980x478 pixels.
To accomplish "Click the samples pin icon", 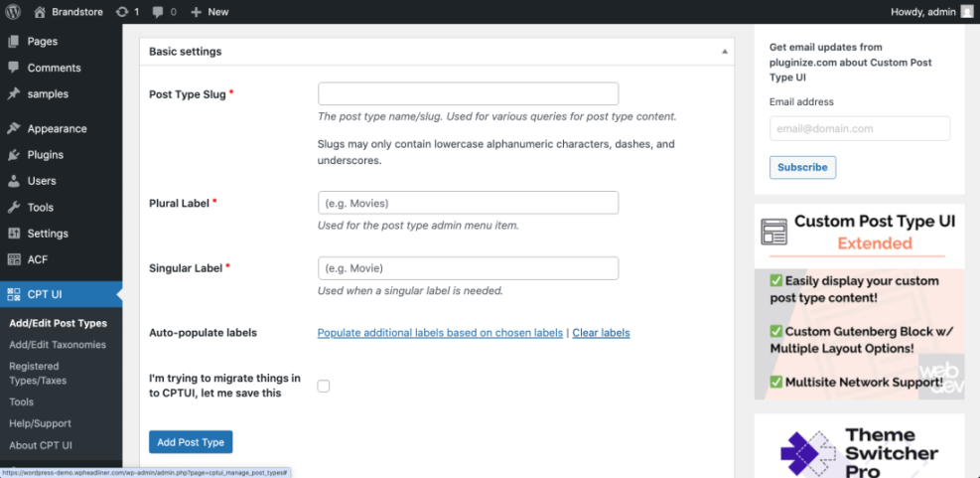I will [x=13, y=93].
